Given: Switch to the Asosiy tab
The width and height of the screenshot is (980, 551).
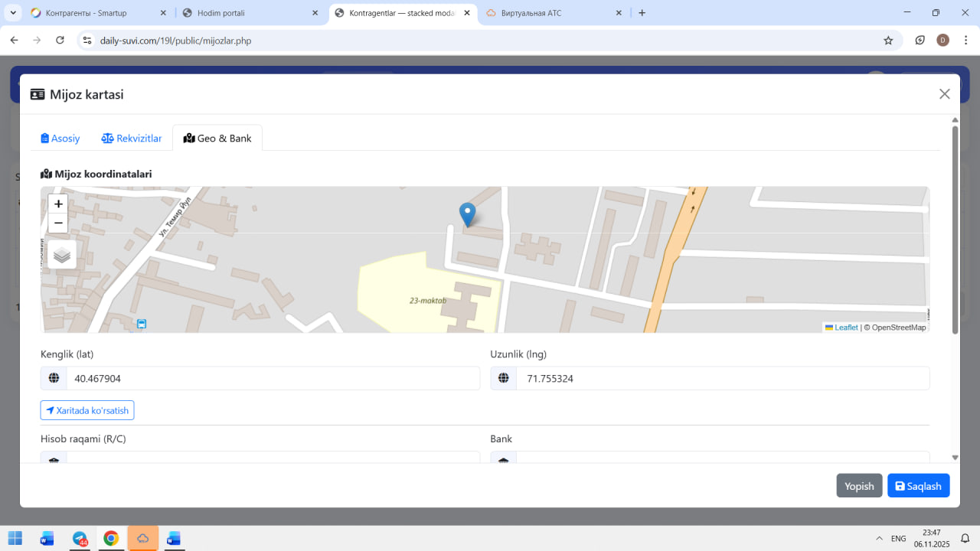Looking at the screenshot, I should tap(60, 139).
